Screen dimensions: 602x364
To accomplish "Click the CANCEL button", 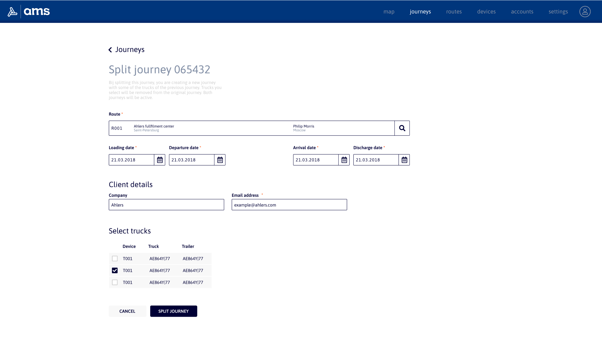I will pyautogui.click(x=127, y=311).
